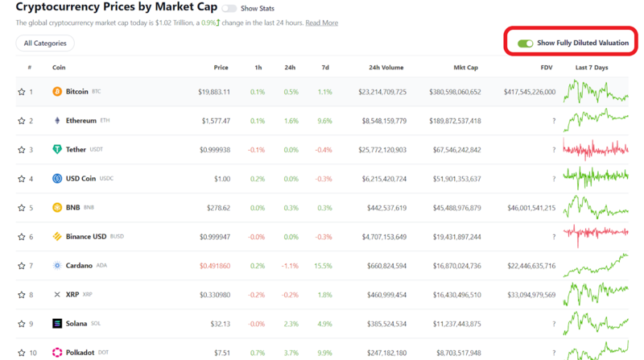
Task: Click Solana market cap $11,237,443,875
Action: click(456, 324)
